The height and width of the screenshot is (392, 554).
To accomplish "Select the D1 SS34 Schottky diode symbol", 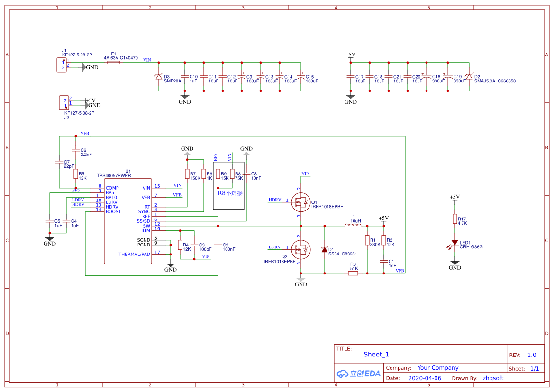I will coord(325,250).
